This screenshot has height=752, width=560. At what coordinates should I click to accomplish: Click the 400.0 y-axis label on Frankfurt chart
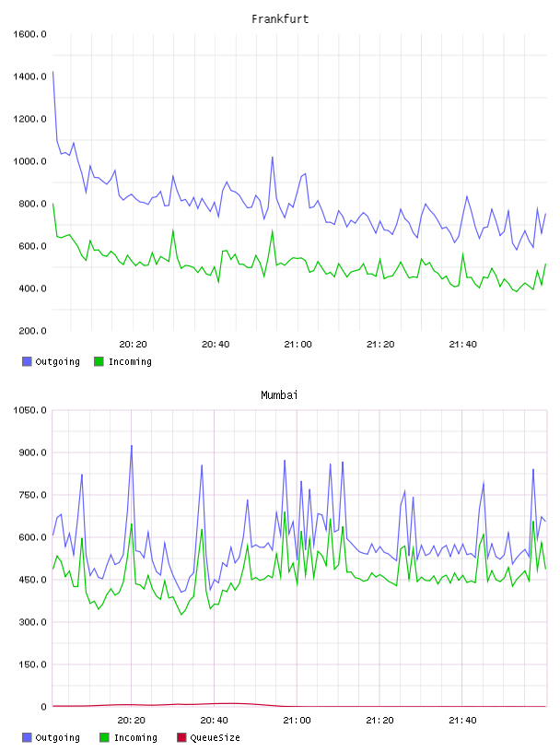32,288
